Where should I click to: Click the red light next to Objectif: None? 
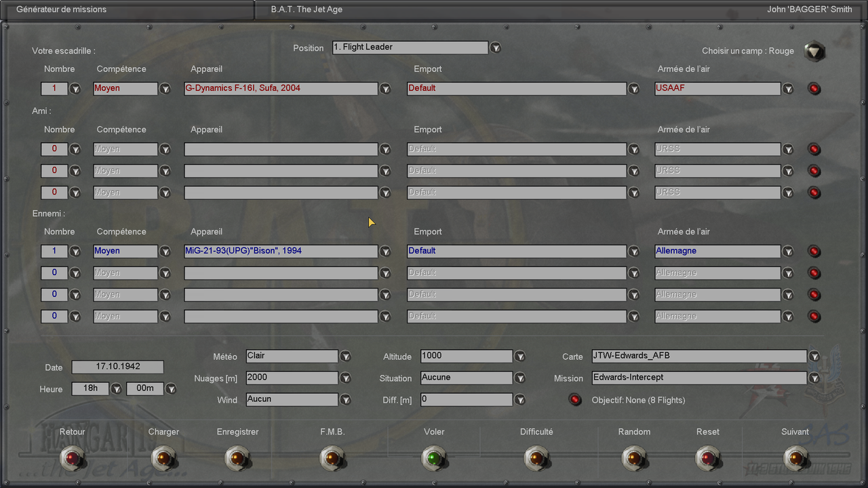574,400
